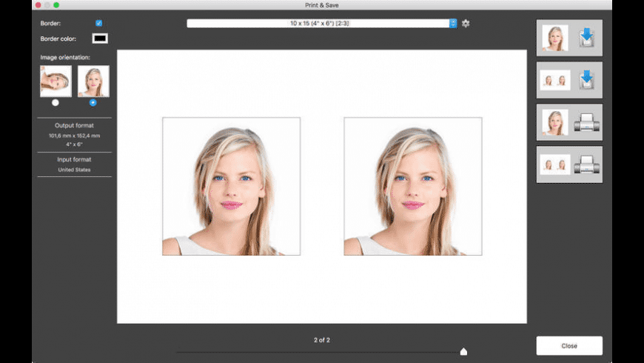Open settings gear next to paper size
The height and width of the screenshot is (363, 644).
466,24
